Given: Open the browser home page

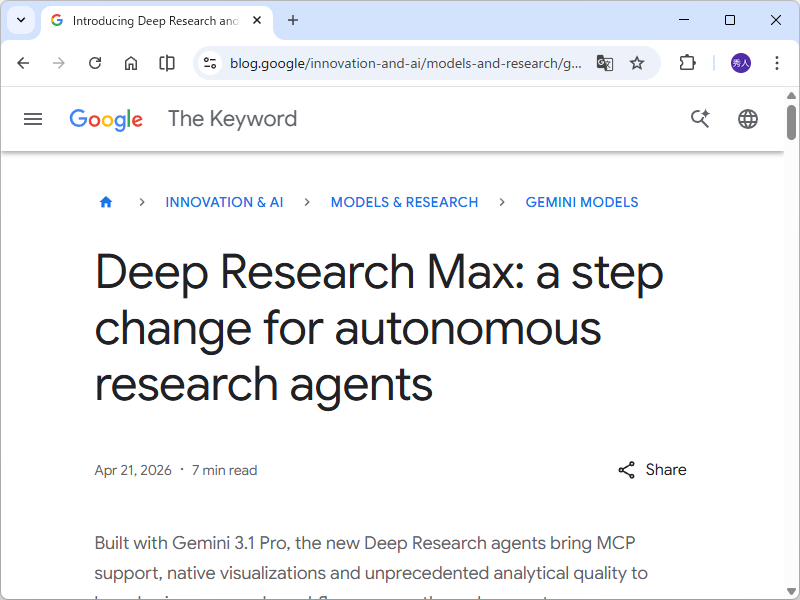Looking at the screenshot, I should pyautogui.click(x=131, y=63).
